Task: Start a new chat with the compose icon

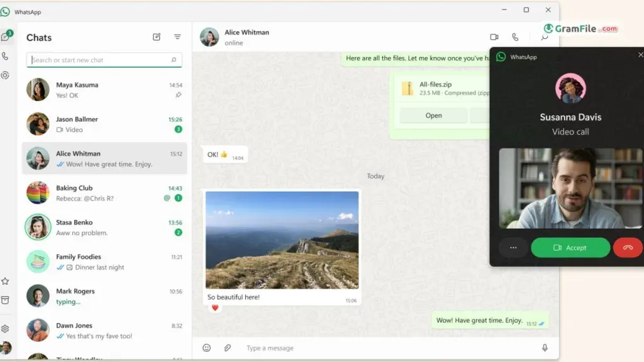Action: click(157, 37)
